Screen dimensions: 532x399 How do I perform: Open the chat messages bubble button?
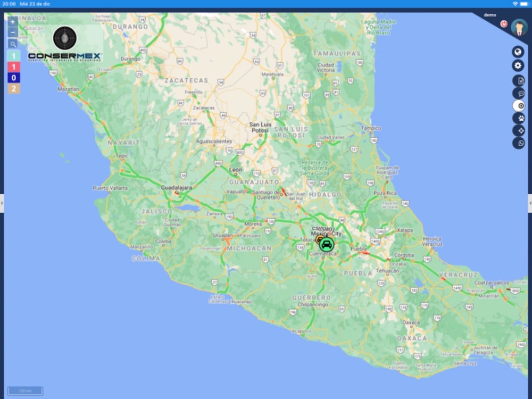[x=519, y=93]
